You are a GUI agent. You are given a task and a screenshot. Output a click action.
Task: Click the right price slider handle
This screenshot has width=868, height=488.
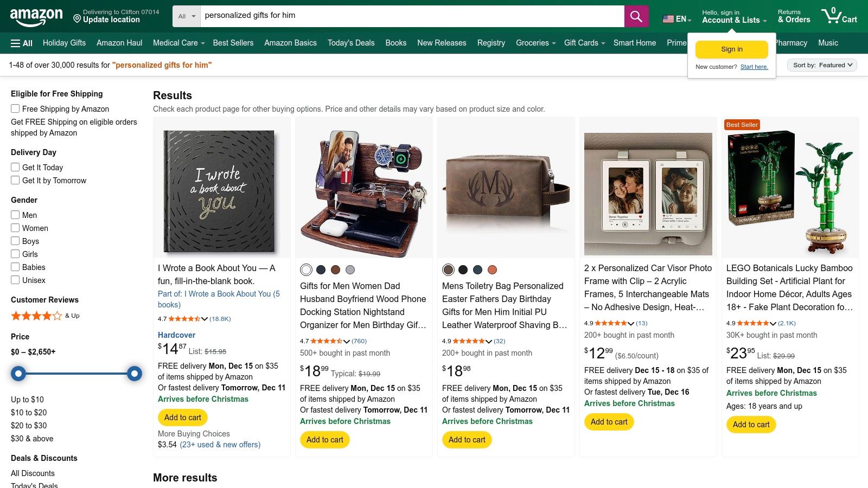point(135,374)
